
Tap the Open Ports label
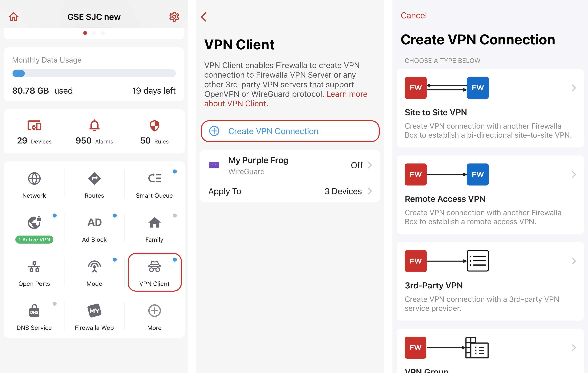tap(34, 284)
